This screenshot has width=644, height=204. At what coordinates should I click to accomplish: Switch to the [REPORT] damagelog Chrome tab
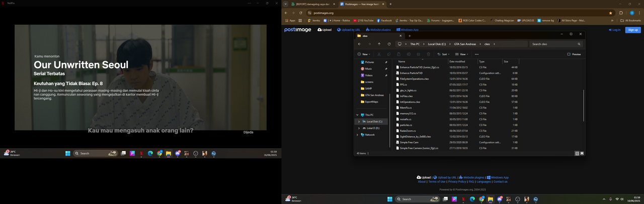[314, 4]
